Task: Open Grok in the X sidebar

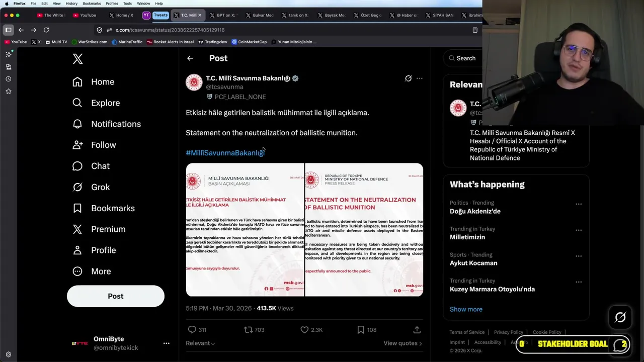Action: 91,187
